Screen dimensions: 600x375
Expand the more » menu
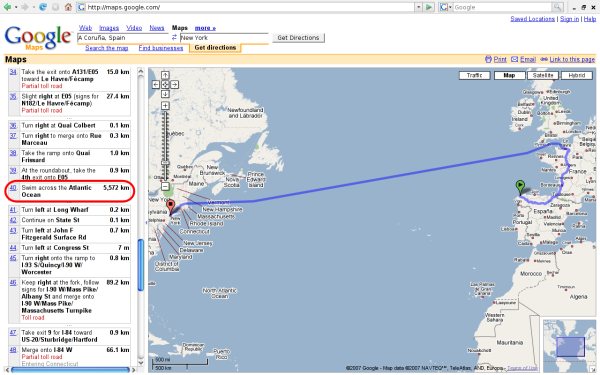click(205, 28)
